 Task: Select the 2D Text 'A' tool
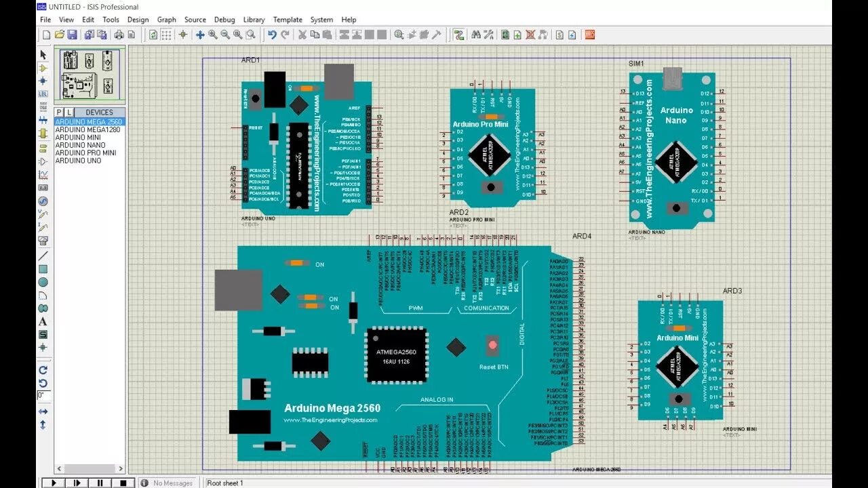click(x=43, y=321)
